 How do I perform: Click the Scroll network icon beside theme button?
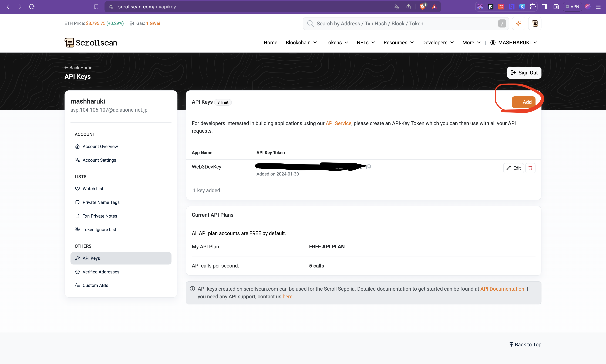click(x=535, y=23)
